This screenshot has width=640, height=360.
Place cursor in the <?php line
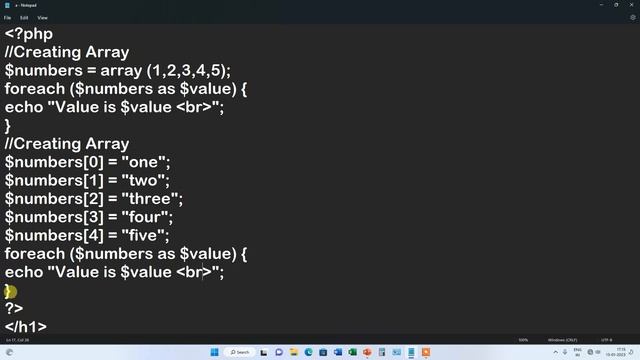tap(29, 34)
